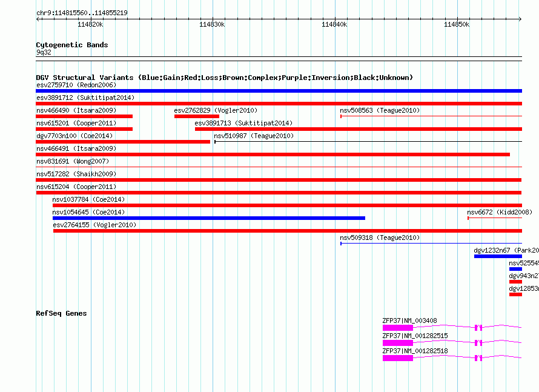Open esv3891713 (Suktitipat2014) variant
This screenshot has height=392, width=539.
pyautogui.click(x=243, y=123)
